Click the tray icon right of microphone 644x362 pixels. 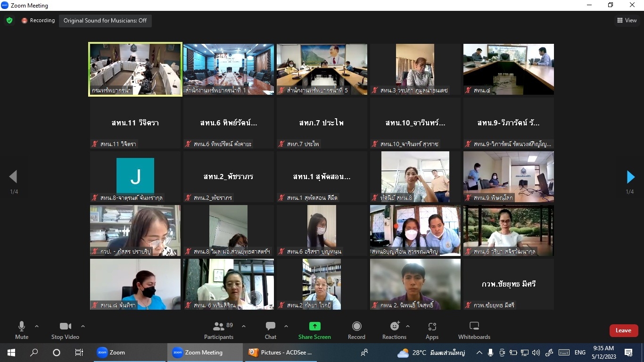(502, 353)
